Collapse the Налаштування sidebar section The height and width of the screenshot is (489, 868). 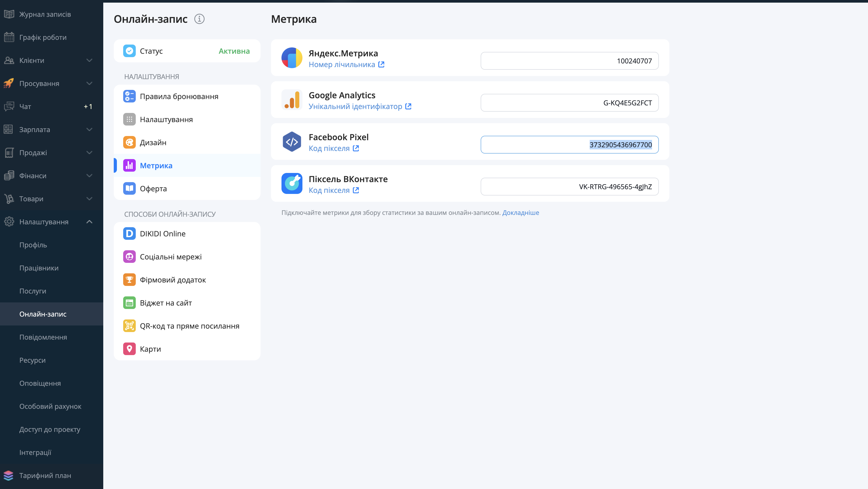(x=89, y=222)
